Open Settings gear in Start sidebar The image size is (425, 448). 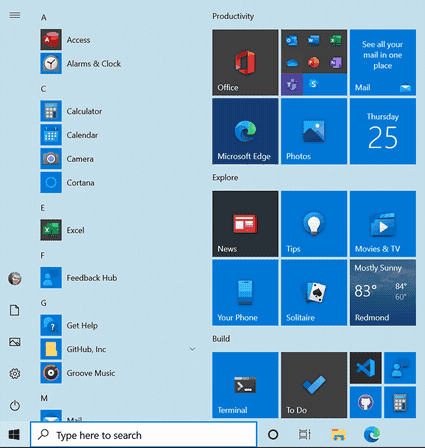click(15, 374)
